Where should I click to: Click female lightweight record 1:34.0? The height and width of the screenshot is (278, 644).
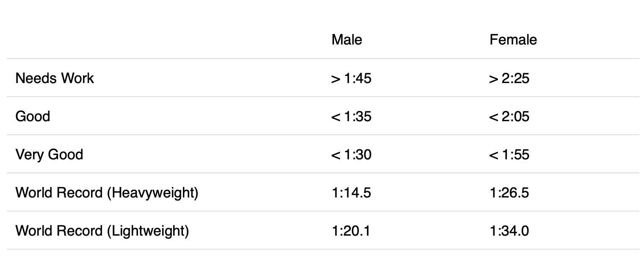pos(509,231)
